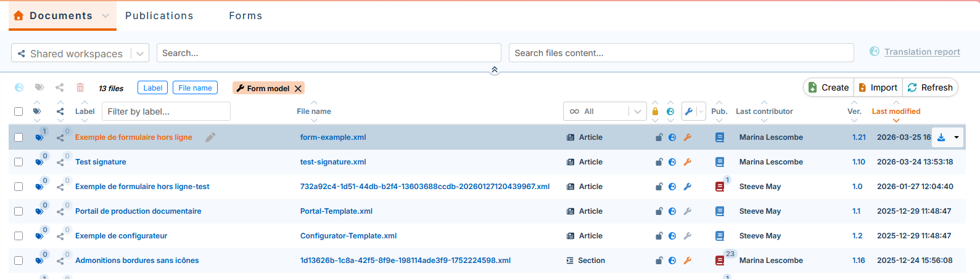Sort descending by Last modified using the orange chevron
Screen dimensions: 980x279
pyautogui.click(x=896, y=121)
